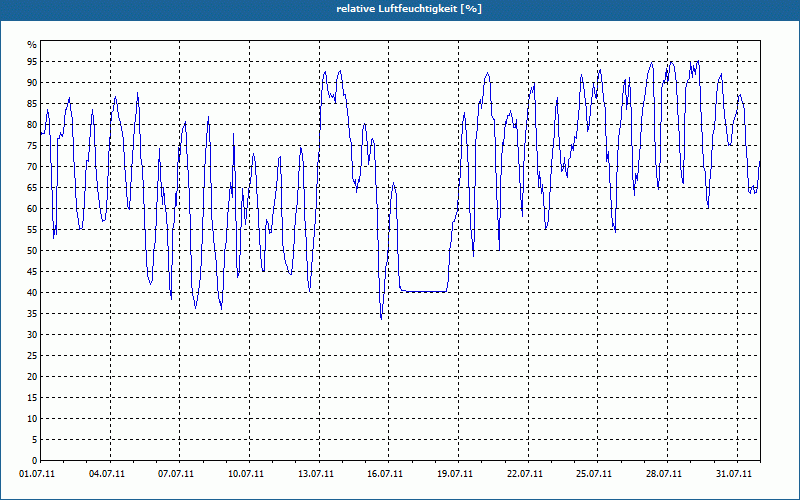This screenshot has height=500, width=800.
Task: Click the y-axis value 15
Action: pyautogui.click(x=32, y=397)
